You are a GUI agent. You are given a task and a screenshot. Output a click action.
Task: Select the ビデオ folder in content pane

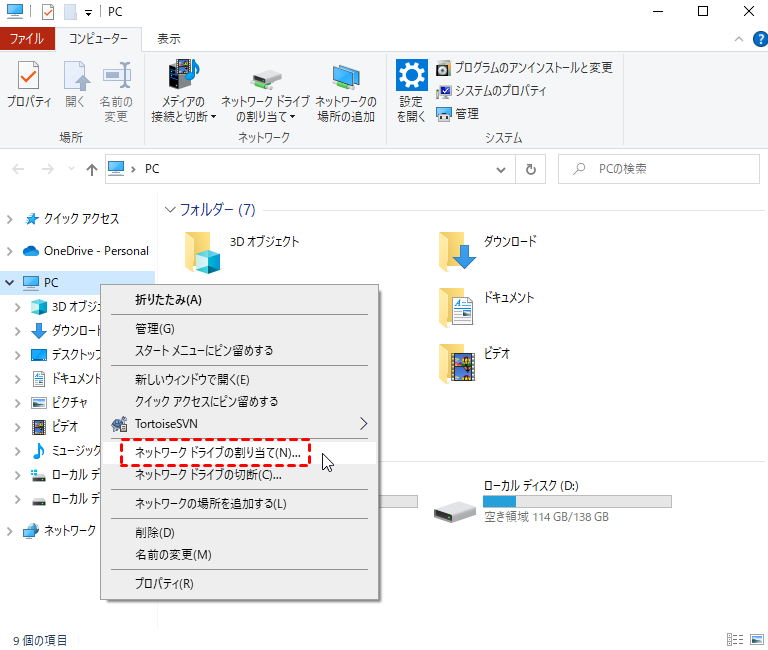474,363
